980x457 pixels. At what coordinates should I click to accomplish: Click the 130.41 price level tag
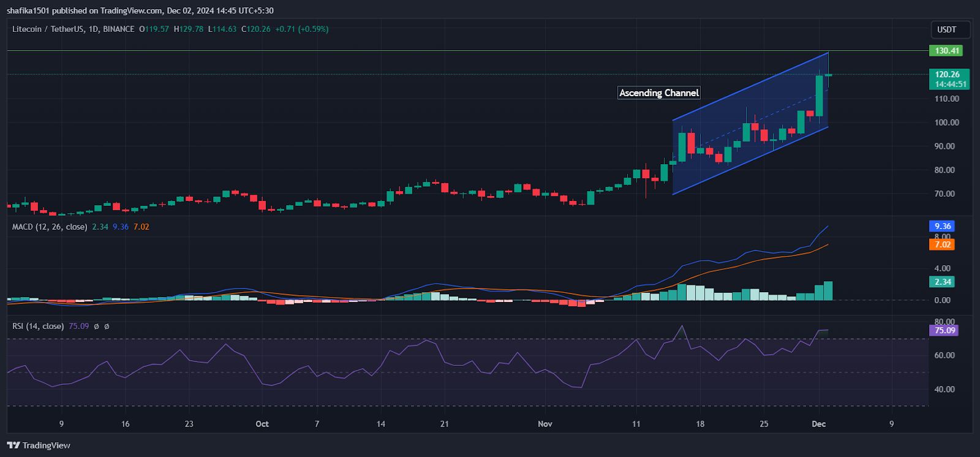coord(946,50)
